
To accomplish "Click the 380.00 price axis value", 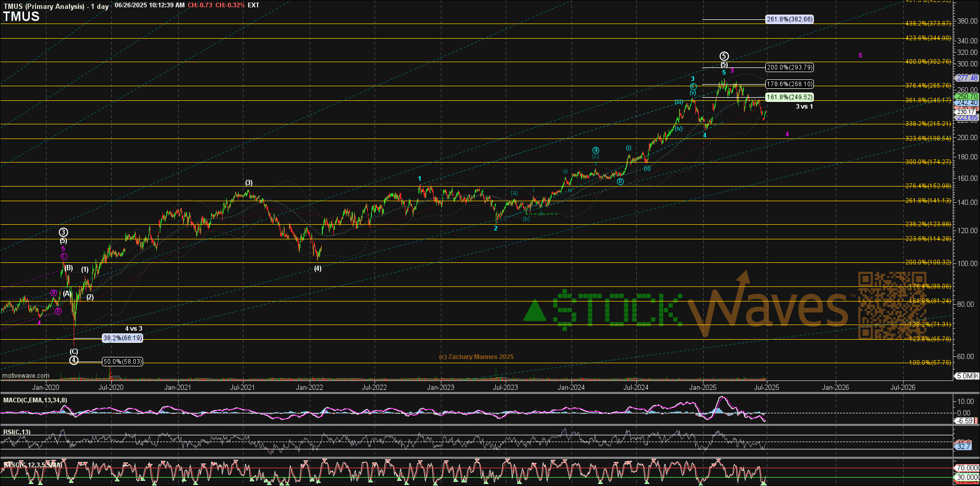I will point(967,21).
